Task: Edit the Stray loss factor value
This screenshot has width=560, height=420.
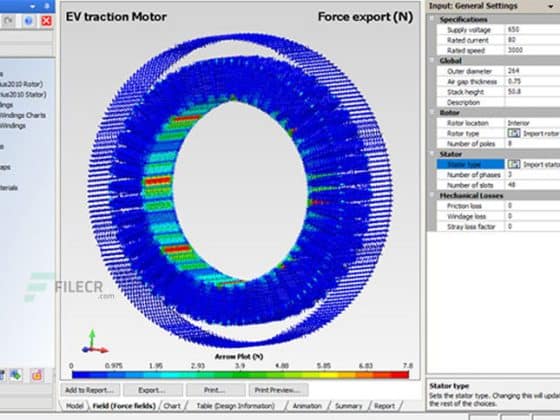Action: [532, 226]
